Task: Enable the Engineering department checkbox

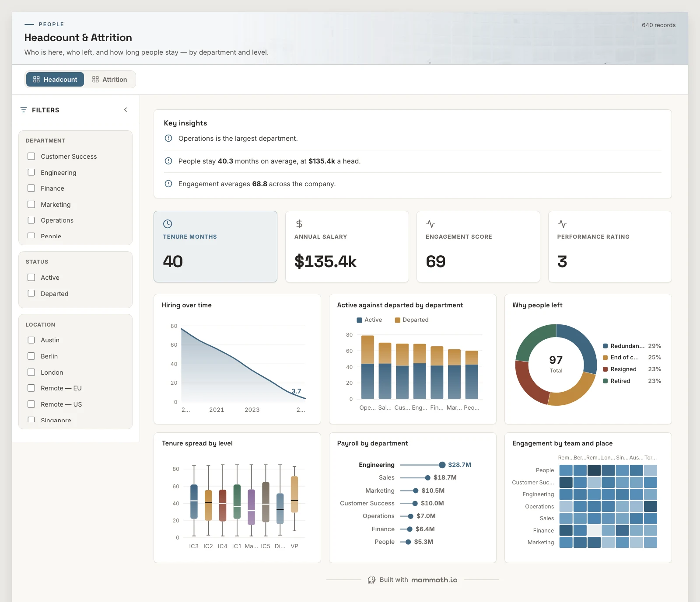Action: tap(31, 172)
